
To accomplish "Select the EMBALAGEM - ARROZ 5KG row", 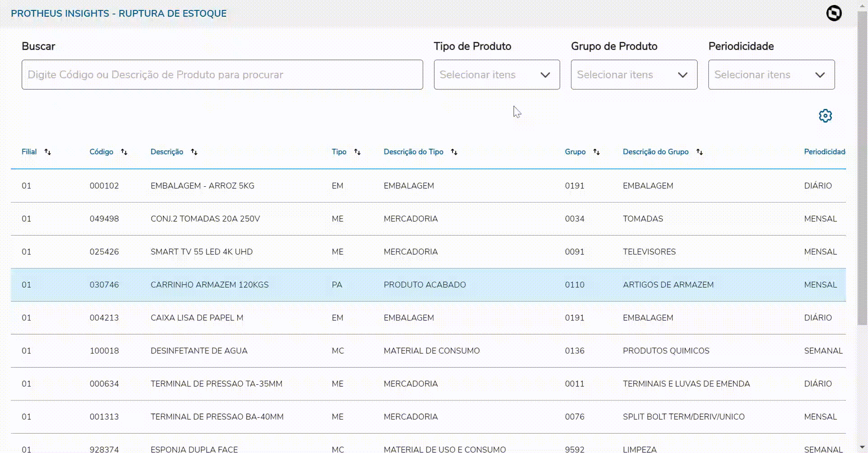I will tap(202, 186).
